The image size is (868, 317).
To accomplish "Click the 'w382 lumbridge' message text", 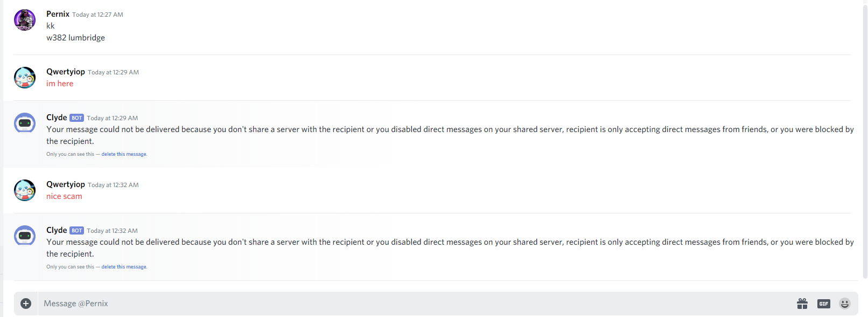I will click(75, 38).
